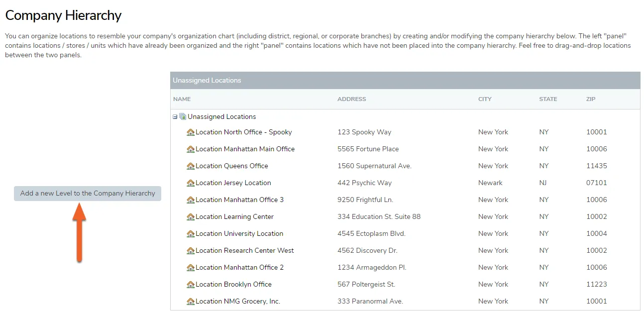Image resolution: width=644 pixels, height=313 pixels.
Task: Select house icon for Location Research Center West
Action: coord(191,251)
